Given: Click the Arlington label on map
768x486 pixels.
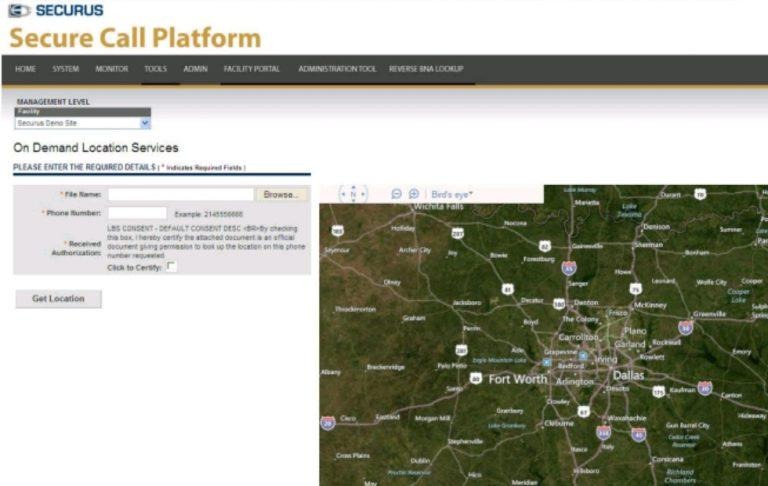Looking at the screenshot, I should tap(575, 381).
